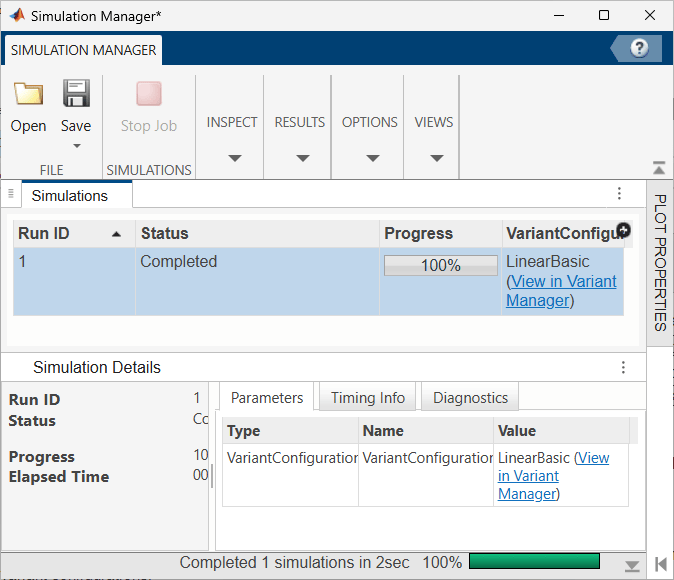Click the Run ID label in Simulation Details
Viewport: 674px width, 580px height.
[x=34, y=399]
